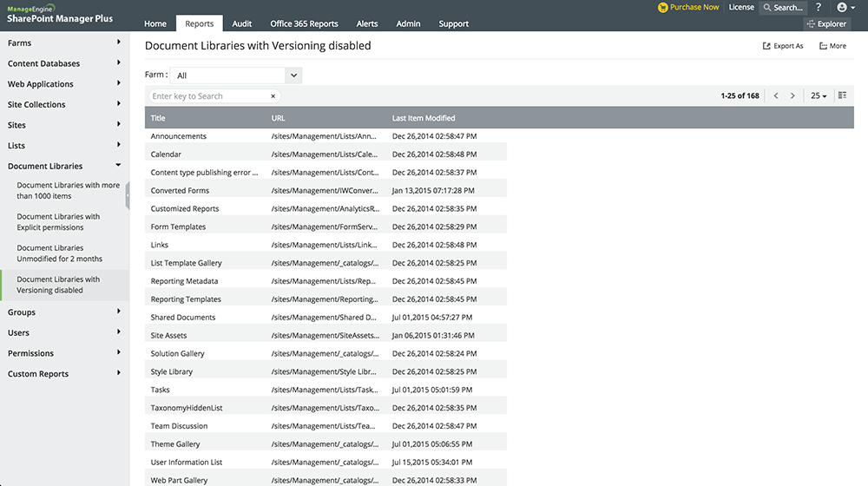Click 1-25 of 168 pagination text

pyautogui.click(x=740, y=95)
